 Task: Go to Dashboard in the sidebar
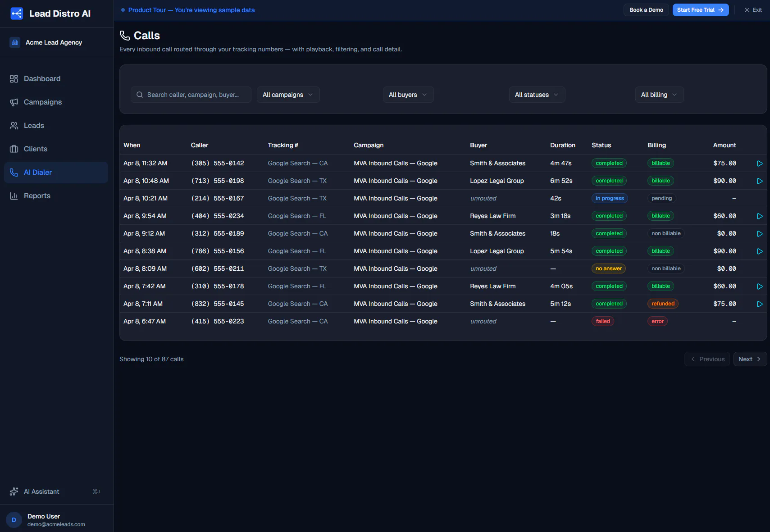[x=56, y=79]
